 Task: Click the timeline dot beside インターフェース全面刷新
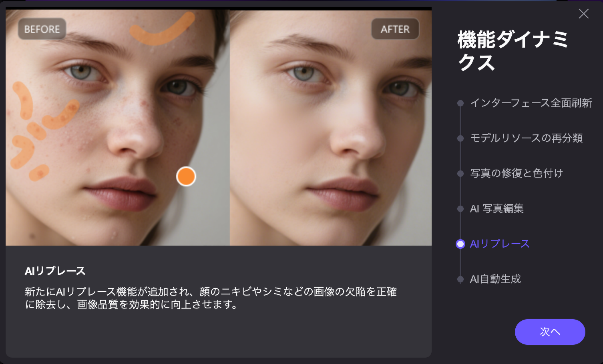[x=460, y=103]
